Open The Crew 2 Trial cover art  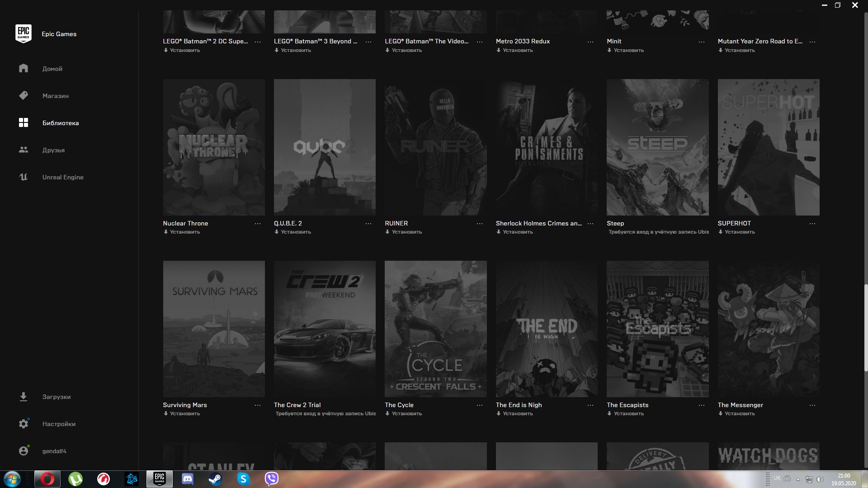click(x=325, y=329)
